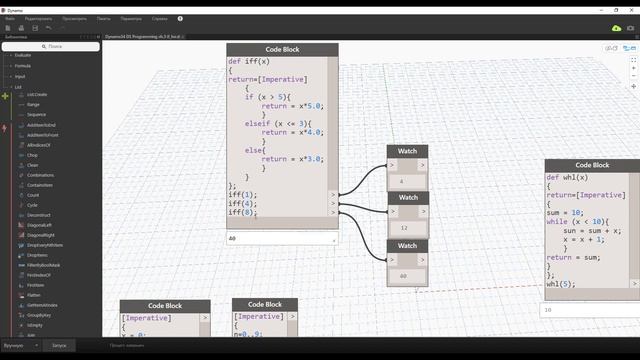The height and width of the screenshot is (360, 640).
Task: Switch to graph view navigation mode
Action: (x=629, y=48)
